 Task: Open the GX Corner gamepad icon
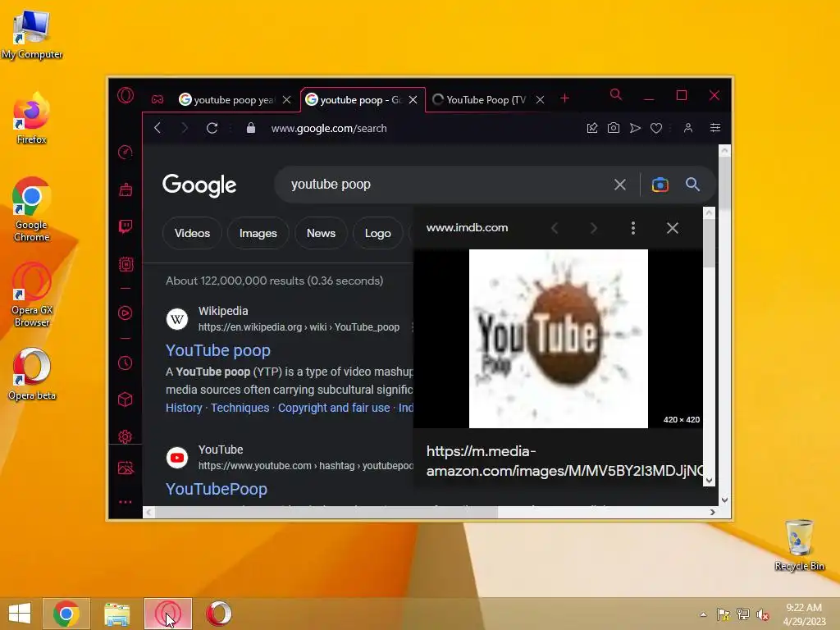click(157, 99)
